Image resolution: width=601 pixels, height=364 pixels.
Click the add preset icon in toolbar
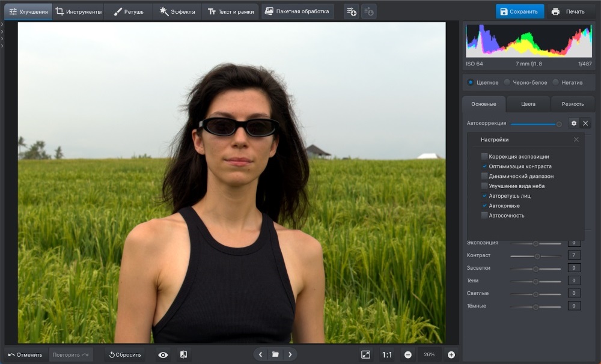pos(352,11)
